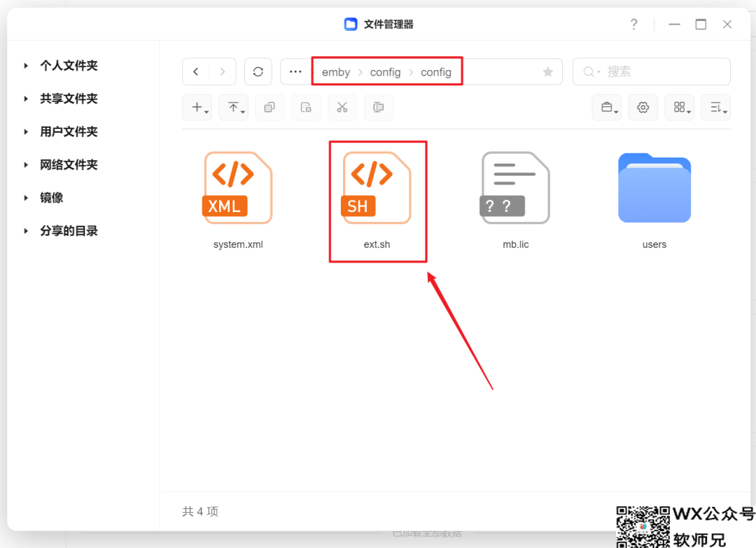The width and height of the screenshot is (756, 548).
Task: Minimize the file manager window
Action: click(x=674, y=24)
